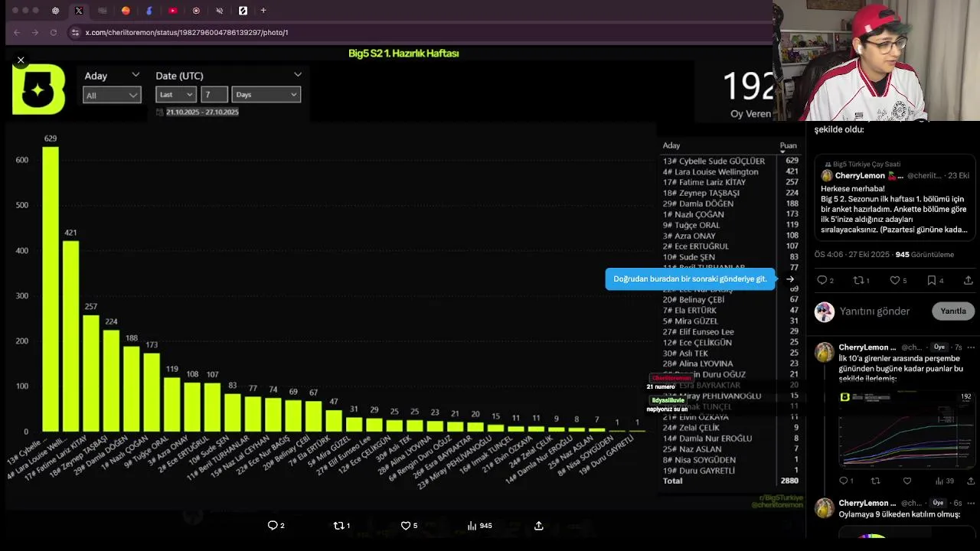Screen dimensions: 980x551
Task: Open the Aday 'All' dropdown
Action: pos(112,95)
